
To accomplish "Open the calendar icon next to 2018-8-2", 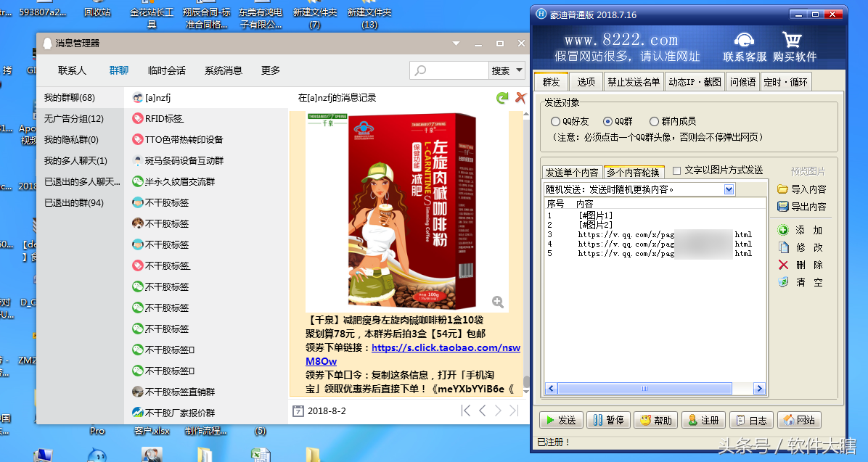I will pyautogui.click(x=298, y=411).
